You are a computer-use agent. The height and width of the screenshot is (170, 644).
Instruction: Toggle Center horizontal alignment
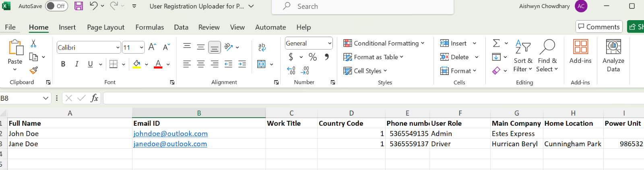(200, 64)
